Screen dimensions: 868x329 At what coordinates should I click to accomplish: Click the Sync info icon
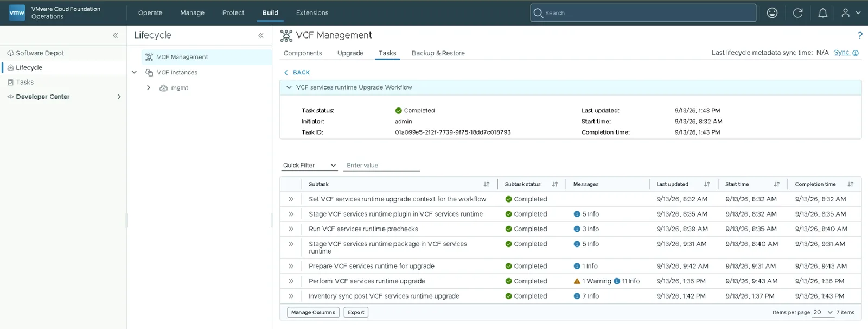(856, 53)
